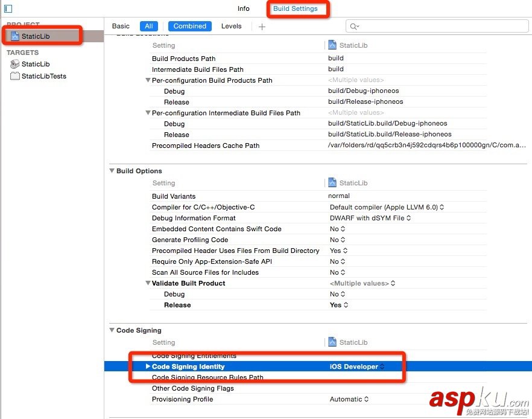532x419 pixels.
Task: Click the build/Debug-iphoneos value
Action: (x=363, y=91)
